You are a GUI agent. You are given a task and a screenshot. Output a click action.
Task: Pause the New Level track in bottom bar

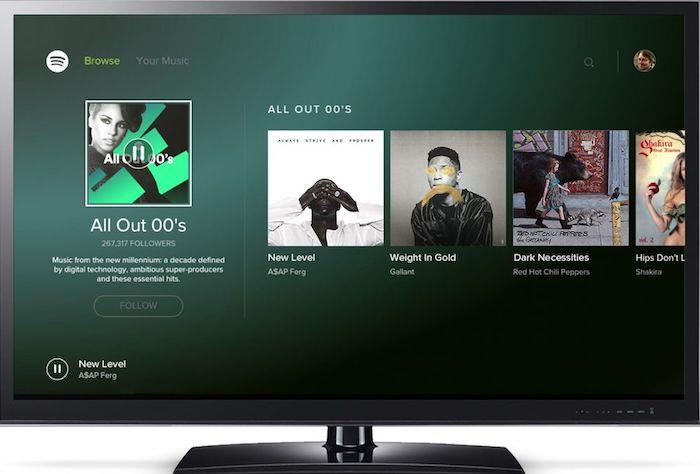click(x=57, y=369)
